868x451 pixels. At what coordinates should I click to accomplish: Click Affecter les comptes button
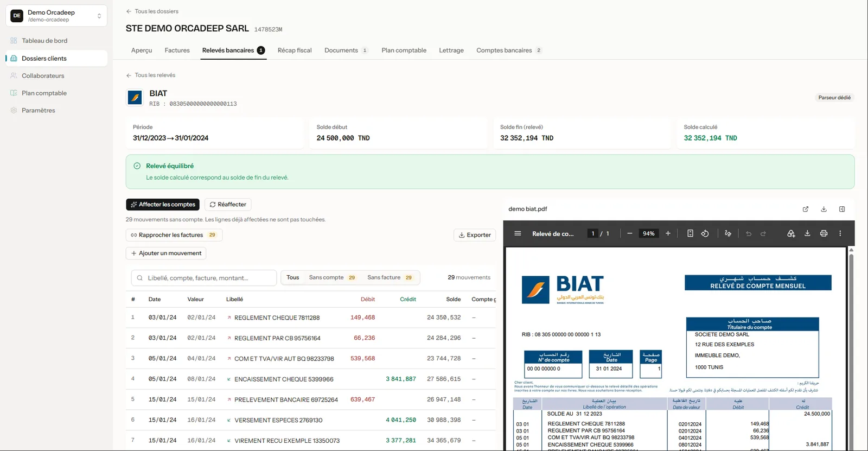(163, 205)
